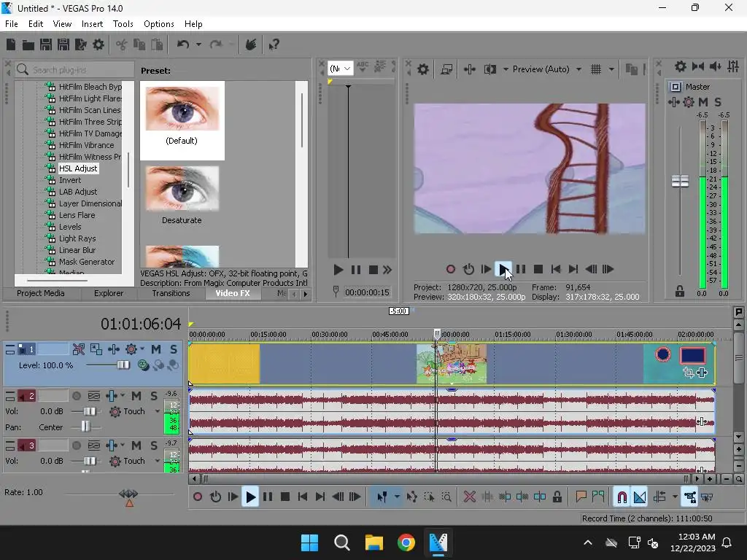Open overlays grid icon in preview
This screenshot has width=747, height=560.
coord(596,69)
